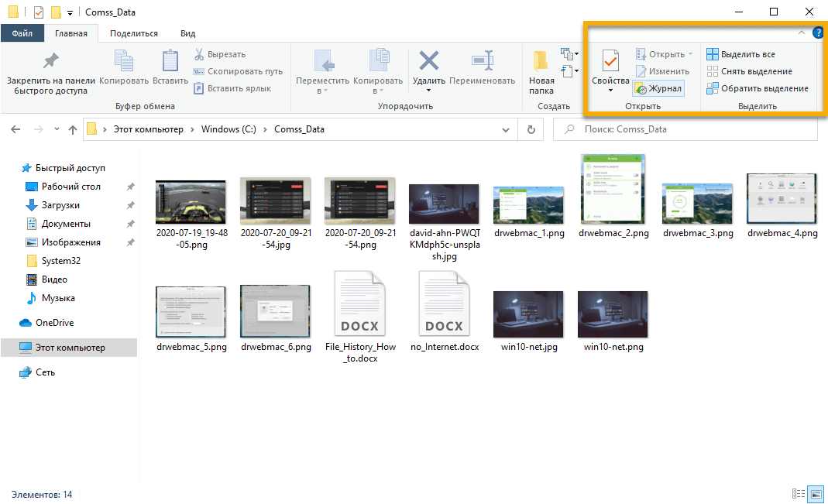Refresh the Comss_Data folder view
Screen dimensions: 828x504
pyautogui.click(x=531, y=129)
